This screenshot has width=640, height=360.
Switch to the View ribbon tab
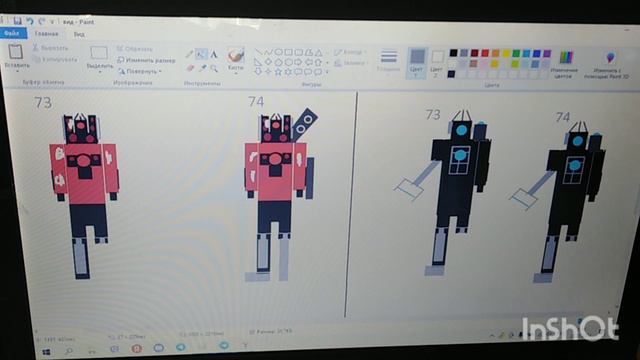tap(79, 35)
